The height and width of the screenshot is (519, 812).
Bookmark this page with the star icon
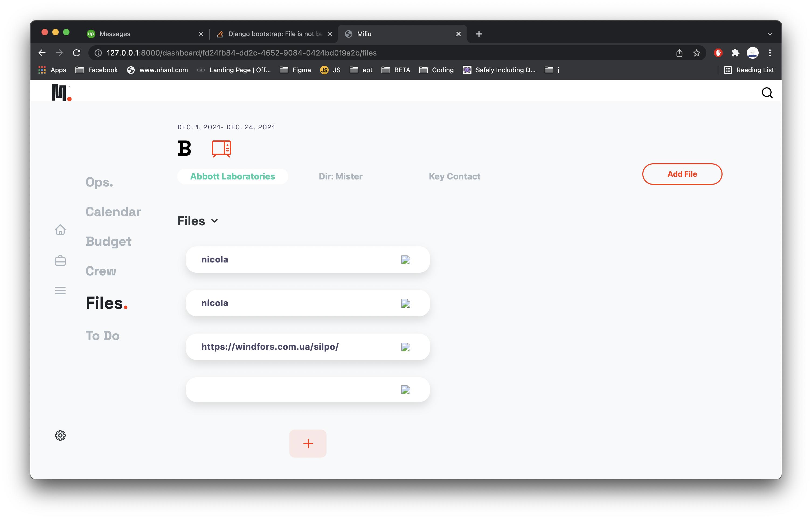coord(696,53)
